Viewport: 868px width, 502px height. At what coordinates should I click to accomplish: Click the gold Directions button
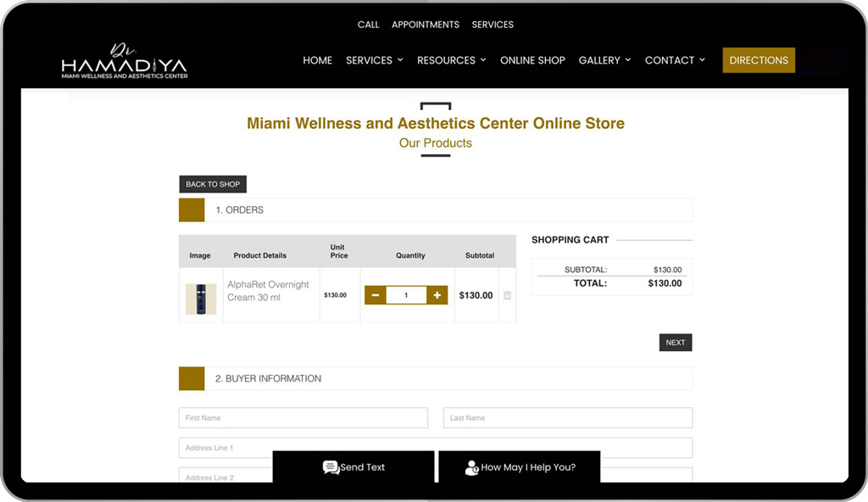(x=759, y=60)
